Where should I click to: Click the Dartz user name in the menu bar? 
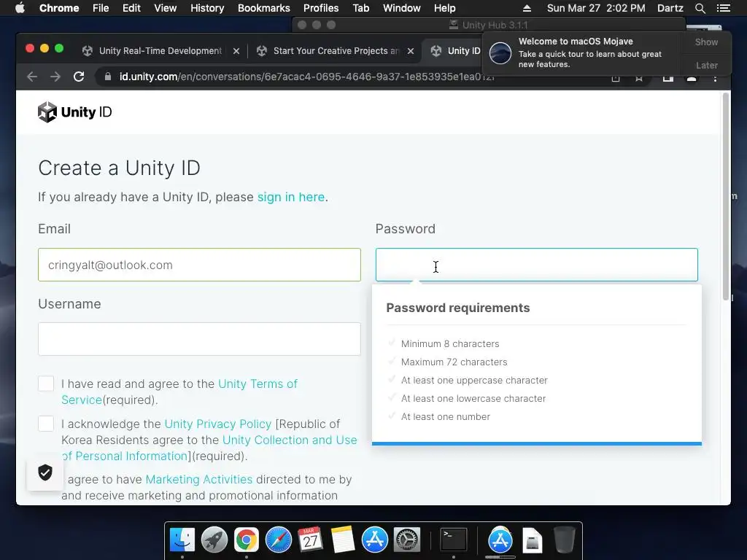670,8
